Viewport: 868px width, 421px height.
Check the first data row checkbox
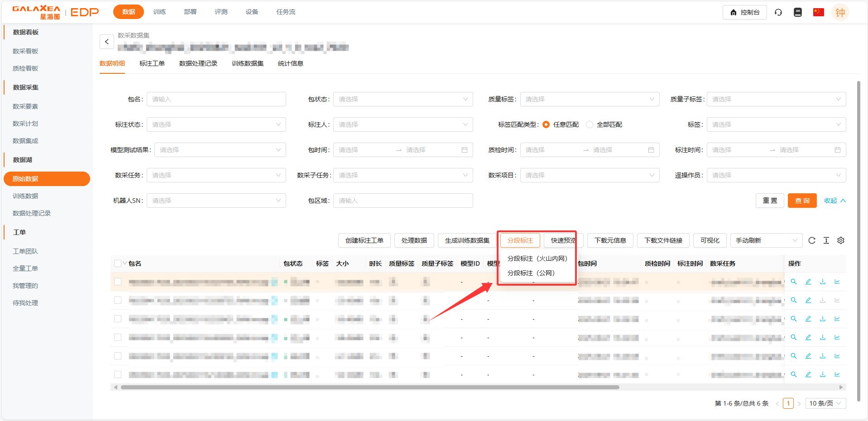(118, 282)
